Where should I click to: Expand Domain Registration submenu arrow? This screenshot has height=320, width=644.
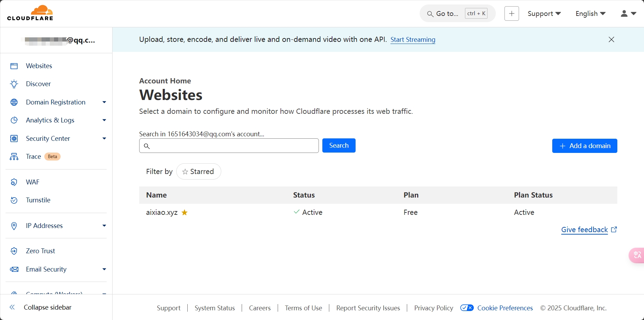click(104, 102)
